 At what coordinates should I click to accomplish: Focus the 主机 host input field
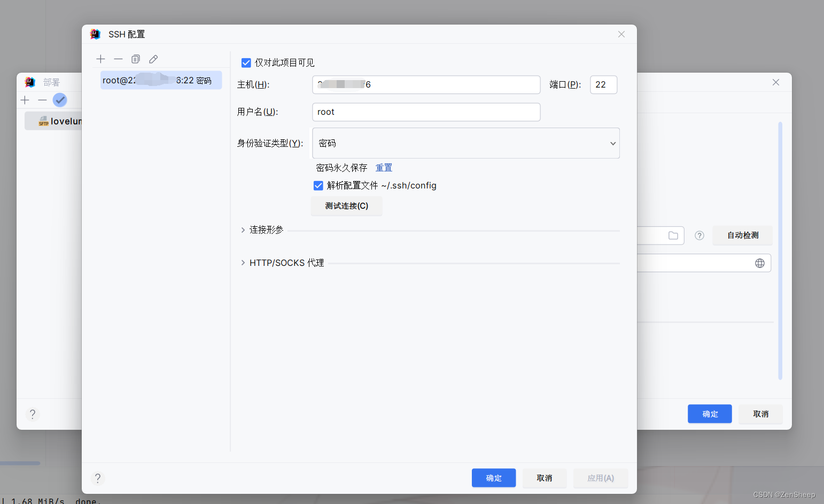[x=426, y=84]
